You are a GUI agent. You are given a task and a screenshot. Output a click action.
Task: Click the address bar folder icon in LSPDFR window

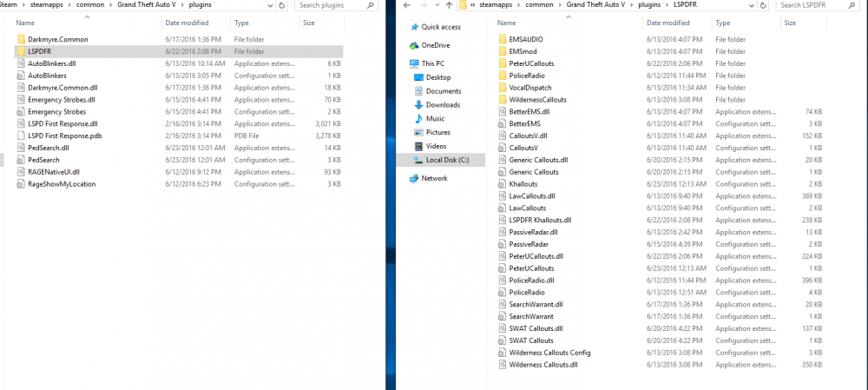point(463,5)
